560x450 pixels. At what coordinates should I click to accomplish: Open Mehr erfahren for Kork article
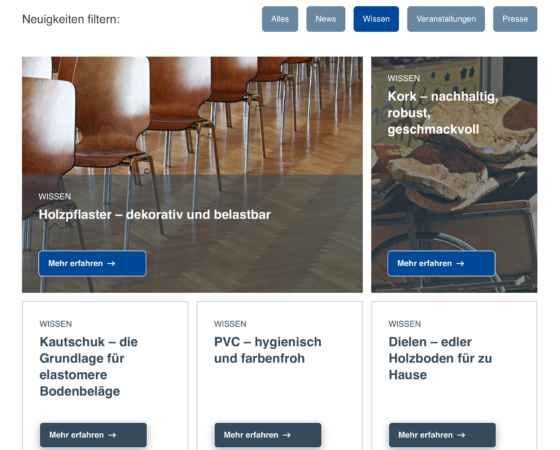(x=441, y=264)
